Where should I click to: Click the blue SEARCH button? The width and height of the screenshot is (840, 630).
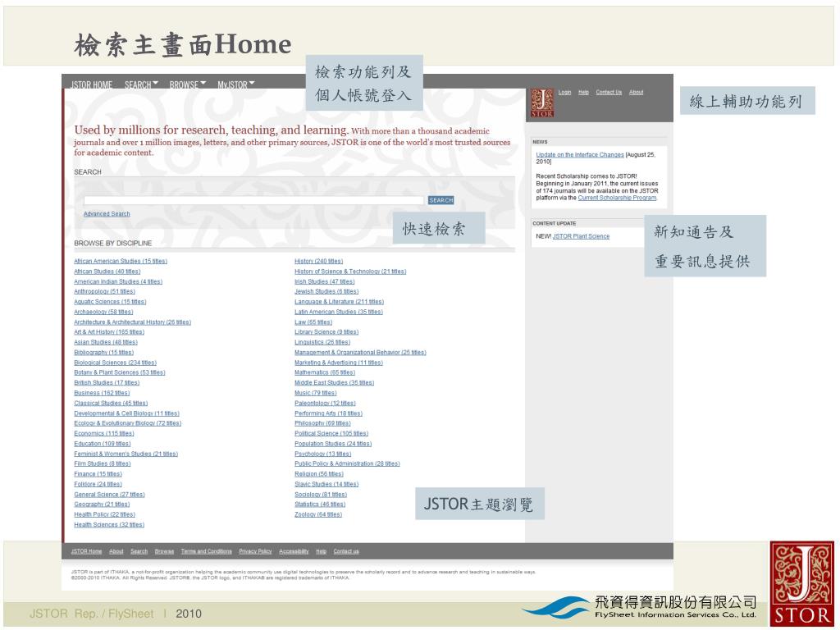[441, 200]
